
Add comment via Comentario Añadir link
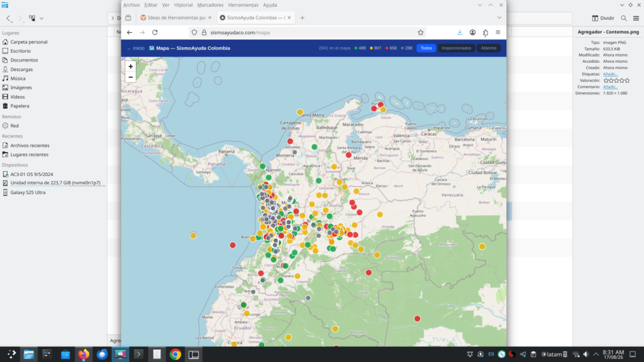[x=610, y=87]
